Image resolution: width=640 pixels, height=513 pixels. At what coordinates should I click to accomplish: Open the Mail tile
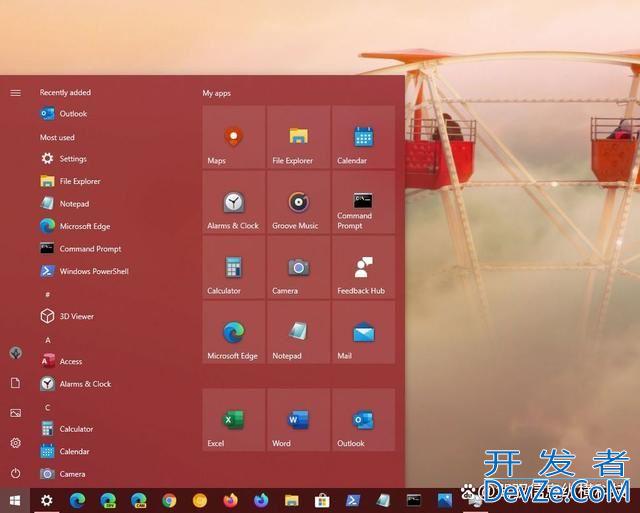click(363, 332)
